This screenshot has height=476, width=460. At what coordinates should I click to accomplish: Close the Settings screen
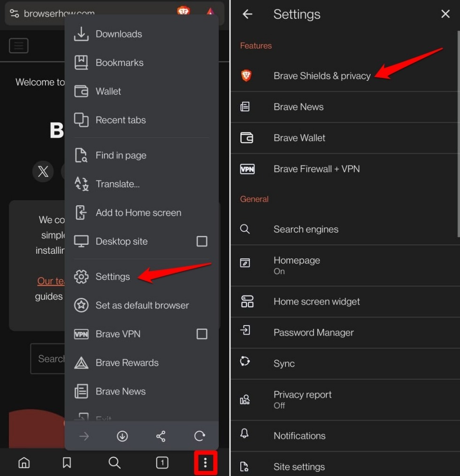(x=445, y=14)
